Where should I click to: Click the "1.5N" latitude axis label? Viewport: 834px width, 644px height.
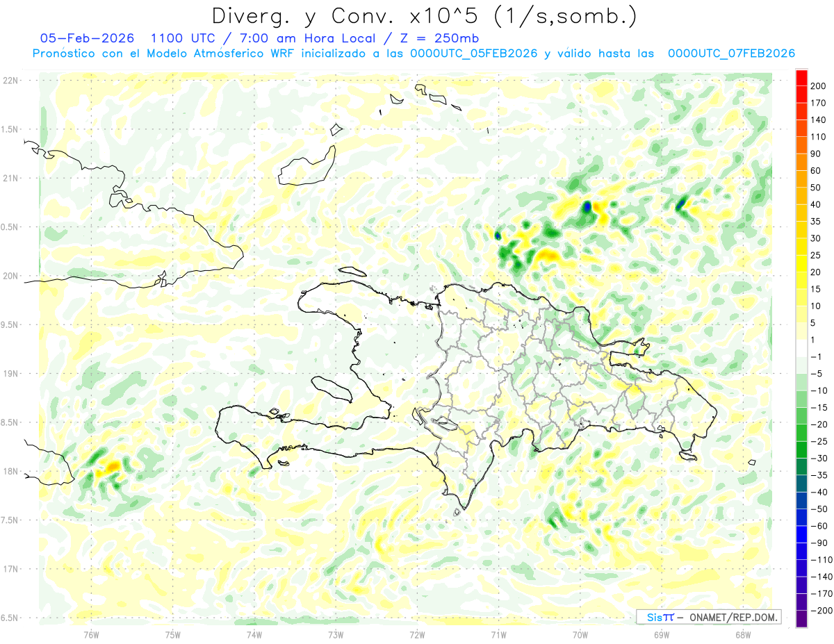coord(10,129)
